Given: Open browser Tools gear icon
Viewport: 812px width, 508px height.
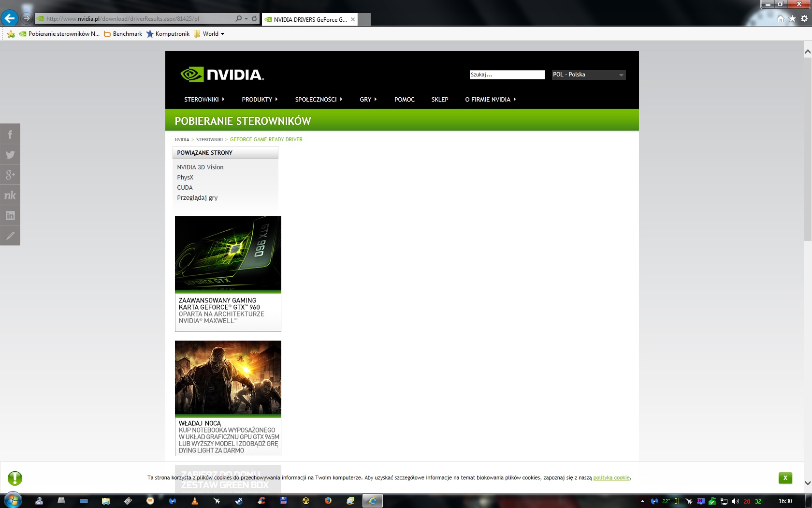Looking at the screenshot, I should [x=804, y=18].
